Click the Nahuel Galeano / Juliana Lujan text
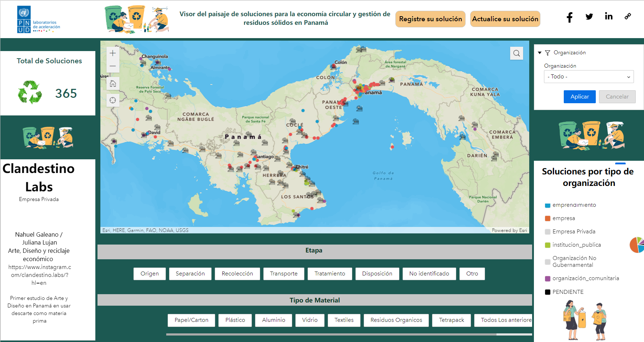The width and height of the screenshot is (644, 342). tap(39, 238)
